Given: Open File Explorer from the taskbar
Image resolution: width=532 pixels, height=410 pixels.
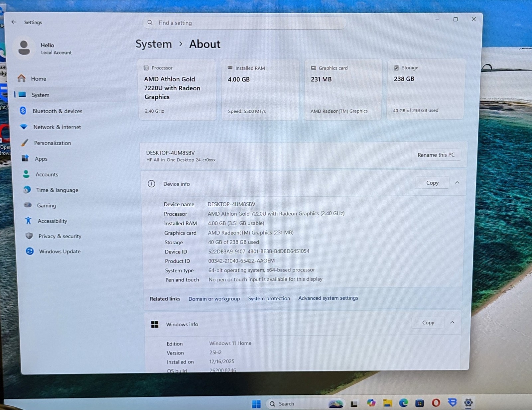Looking at the screenshot, I should click(x=387, y=403).
